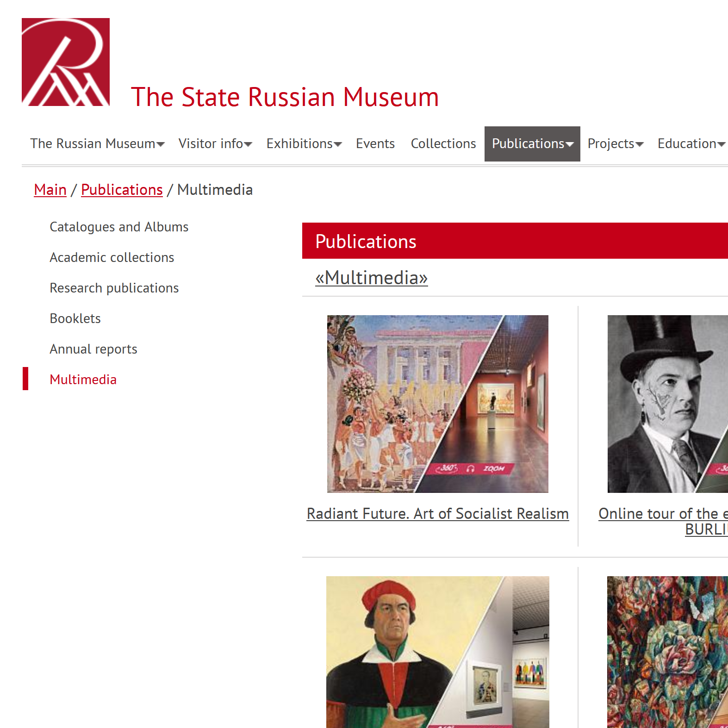Open the Events menu item
This screenshot has width=728, height=728.
coord(375,144)
